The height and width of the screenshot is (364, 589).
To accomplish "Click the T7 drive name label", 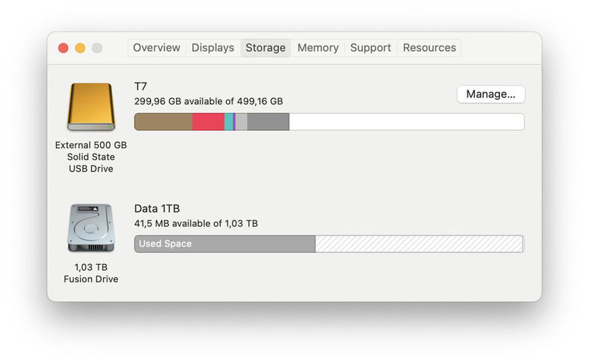I will click(141, 87).
